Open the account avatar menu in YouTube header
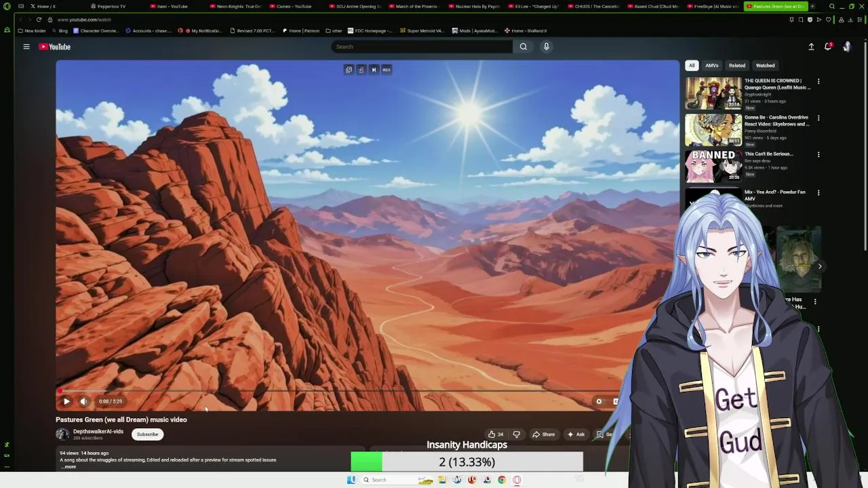 tap(846, 47)
